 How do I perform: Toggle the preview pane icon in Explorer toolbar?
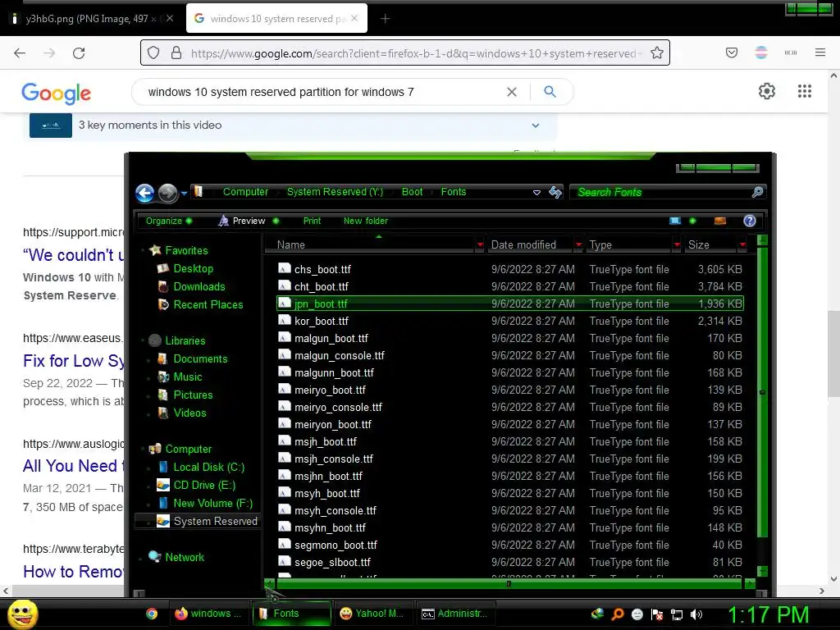pos(720,221)
